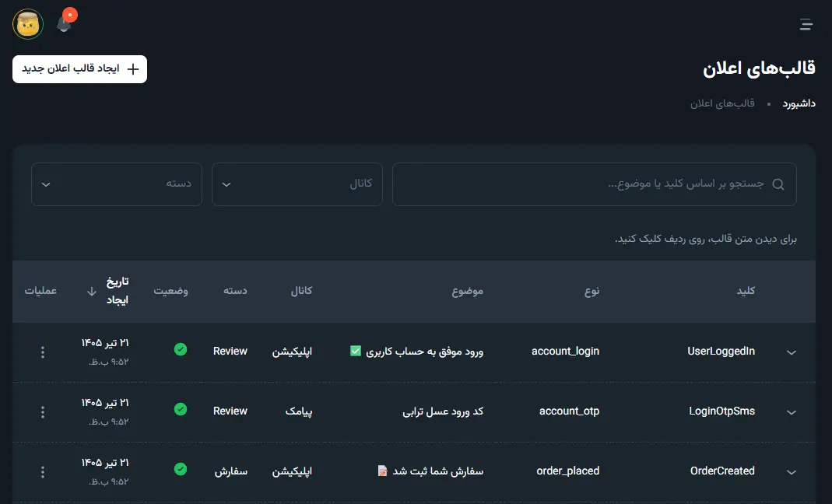The width and height of the screenshot is (832, 504).
Task: Click اپلیکیشن channel in UserLoggedIn row
Action: [292, 352]
